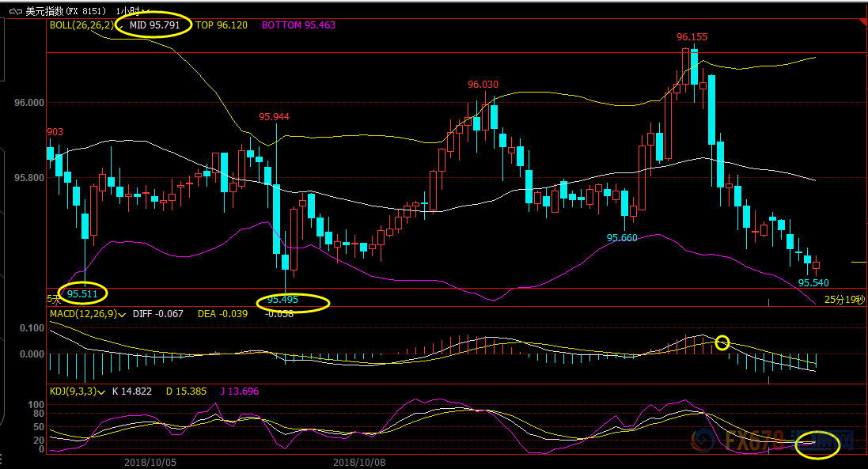Click the 95.944 peak price label
Screen dimensions: 868x469
[x=274, y=117]
